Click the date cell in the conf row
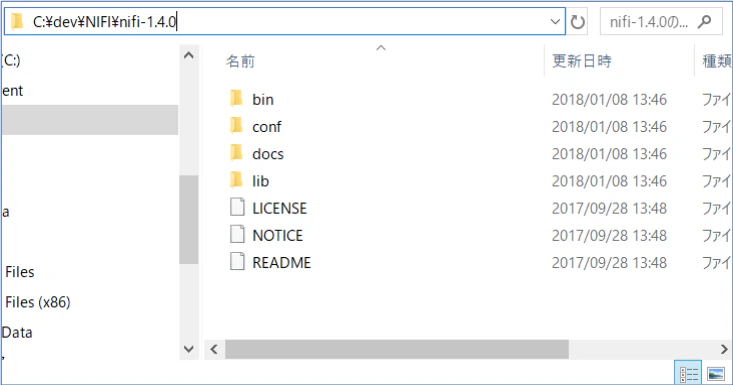 tap(609, 127)
